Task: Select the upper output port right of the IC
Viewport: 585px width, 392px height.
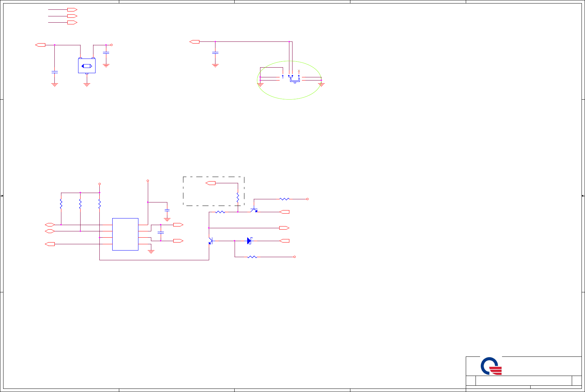Action: (x=178, y=225)
